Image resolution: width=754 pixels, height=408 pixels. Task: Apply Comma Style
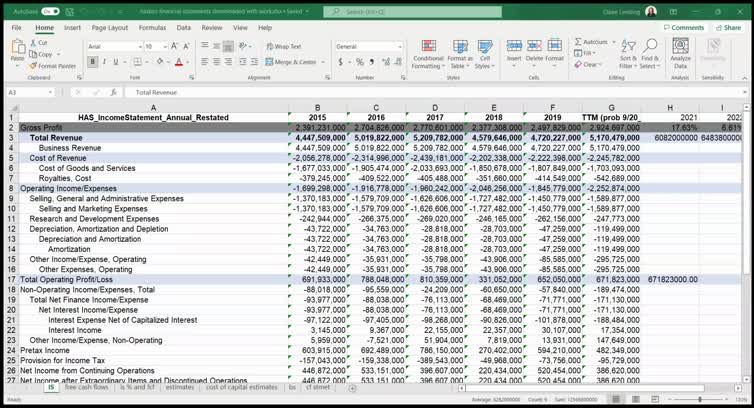coord(372,62)
